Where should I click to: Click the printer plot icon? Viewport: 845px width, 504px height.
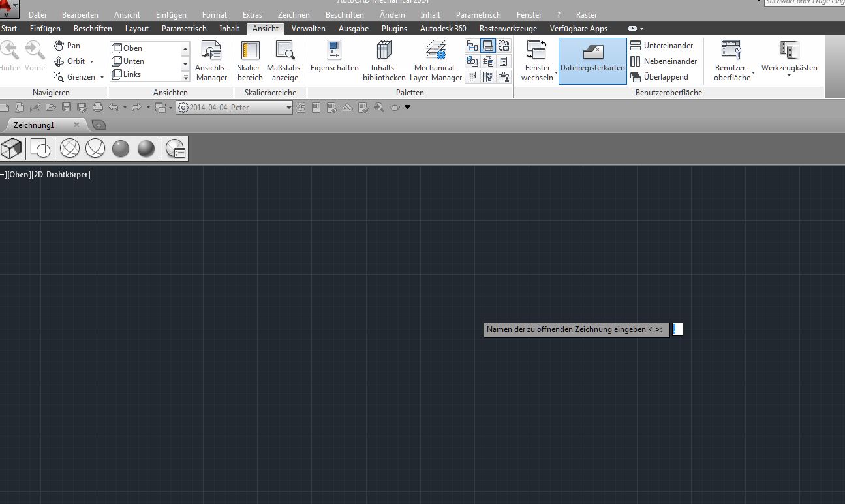pos(98,108)
